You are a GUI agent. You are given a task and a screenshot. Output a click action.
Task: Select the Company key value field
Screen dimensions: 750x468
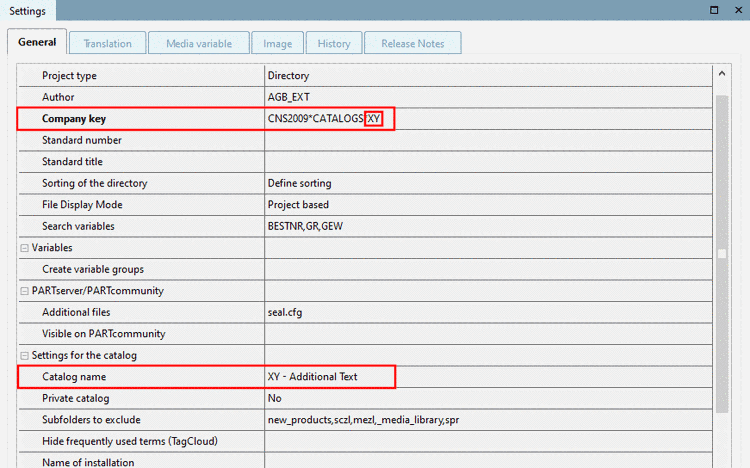point(488,119)
